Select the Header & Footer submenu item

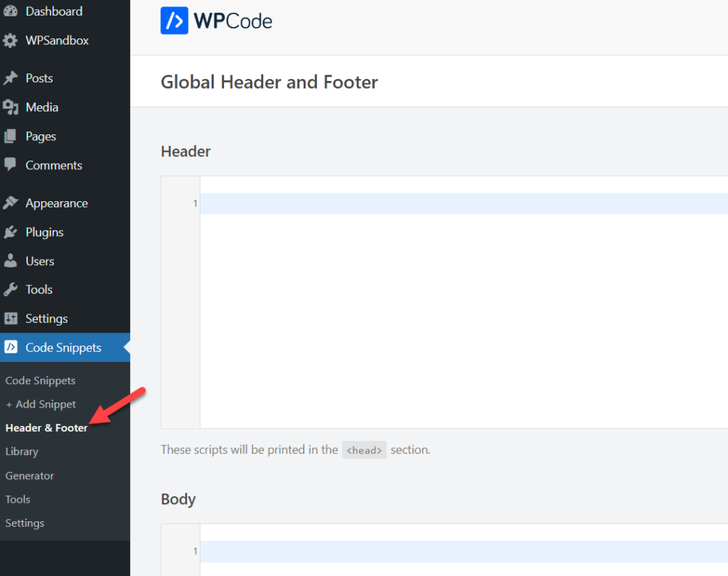(x=46, y=428)
